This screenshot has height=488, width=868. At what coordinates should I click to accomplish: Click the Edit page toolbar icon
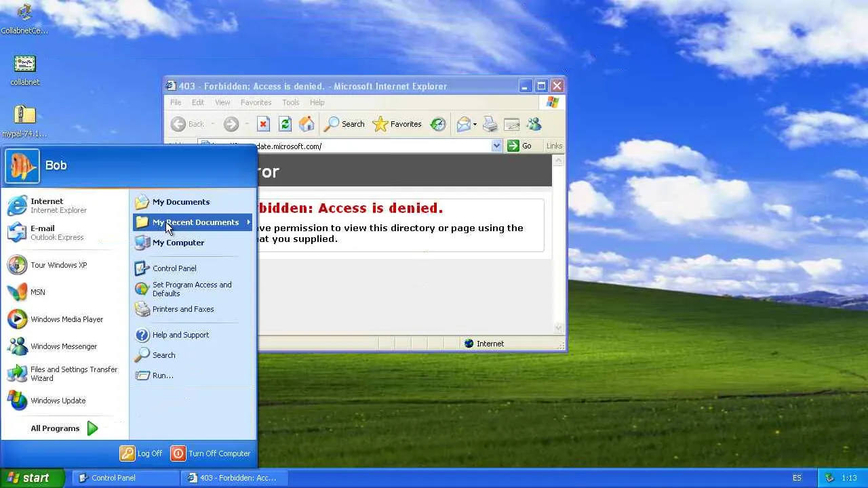(x=512, y=124)
